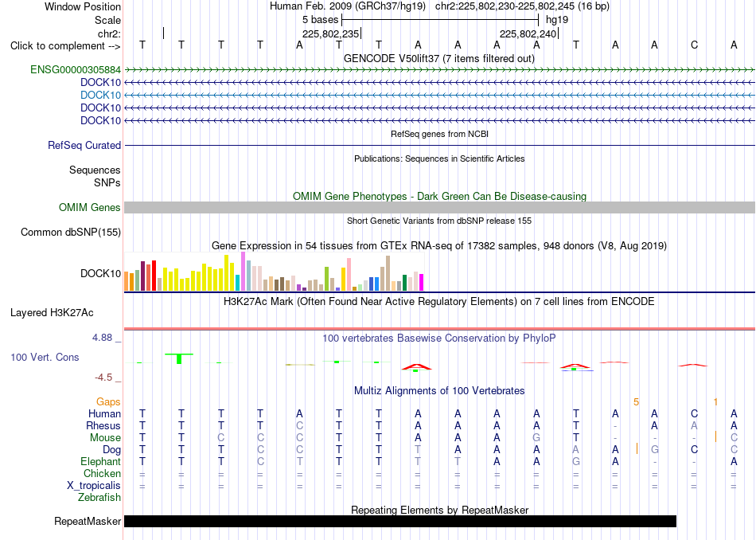The height and width of the screenshot is (540, 756).
Task: Click the RepeatMasker track label
Action: click(88, 521)
